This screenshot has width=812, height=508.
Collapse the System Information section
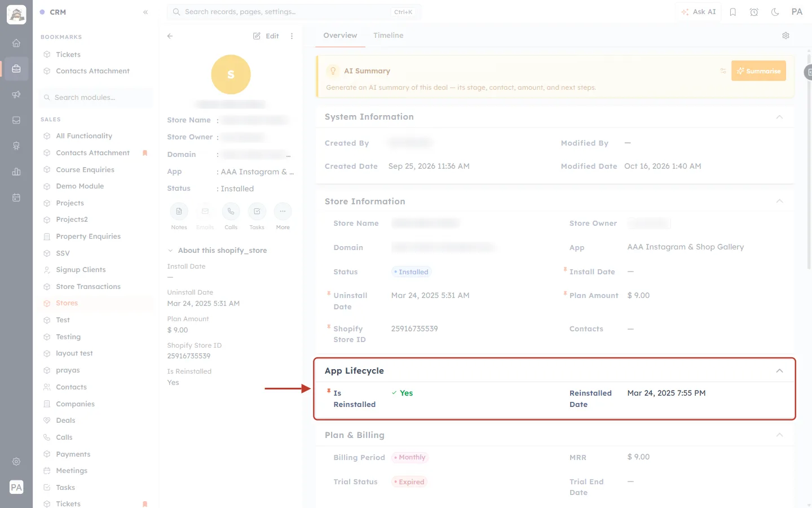779,117
